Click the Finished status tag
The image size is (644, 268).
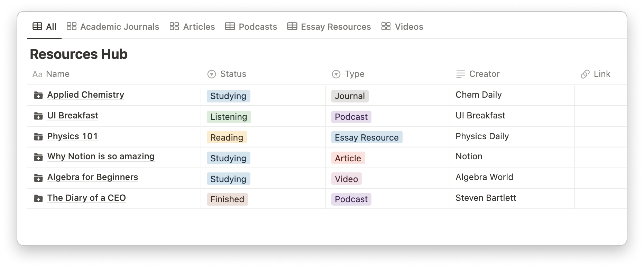(x=227, y=199)
